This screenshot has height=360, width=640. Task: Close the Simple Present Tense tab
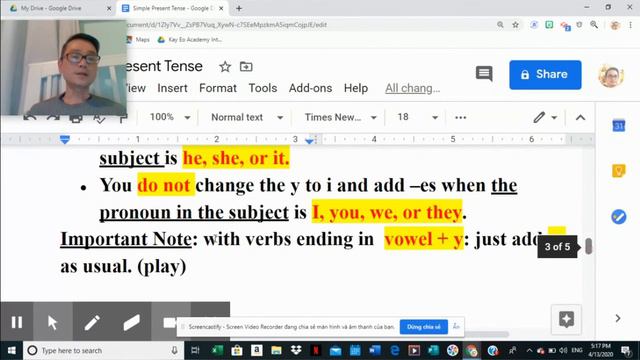(x=221, y=8)
